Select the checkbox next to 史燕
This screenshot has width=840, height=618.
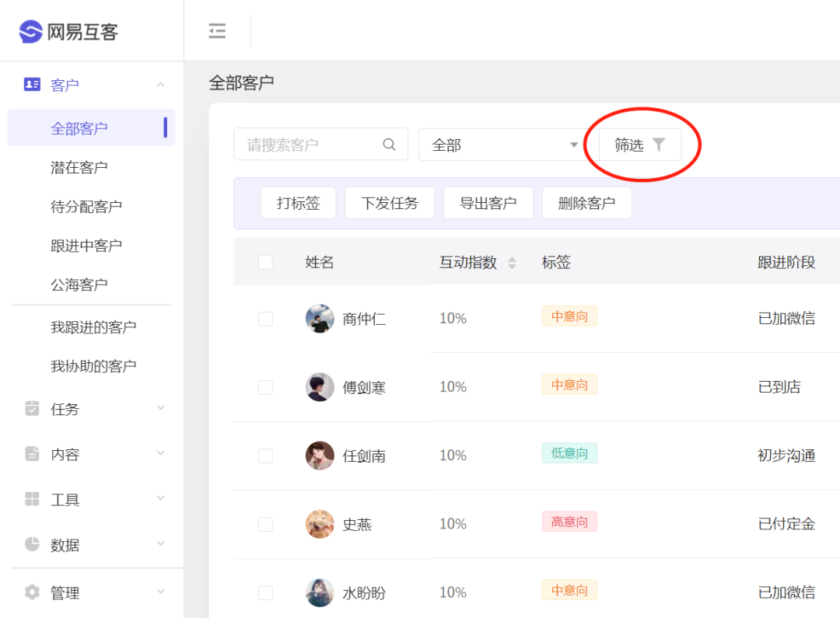[266, 524]
